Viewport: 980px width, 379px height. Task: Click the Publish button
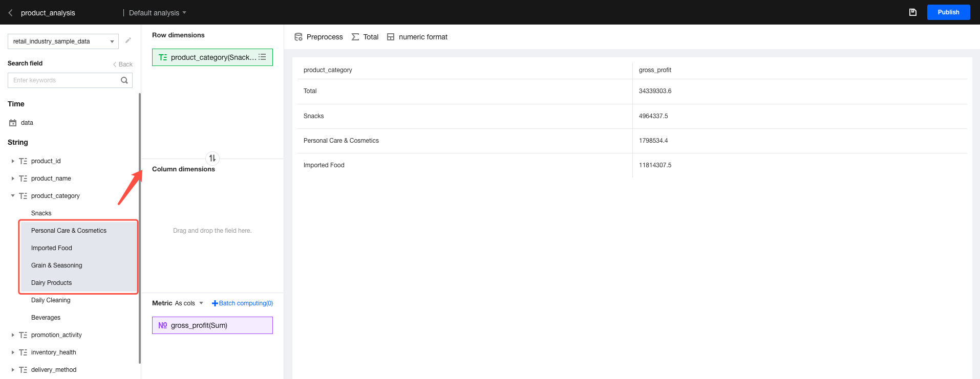[948, 12]
